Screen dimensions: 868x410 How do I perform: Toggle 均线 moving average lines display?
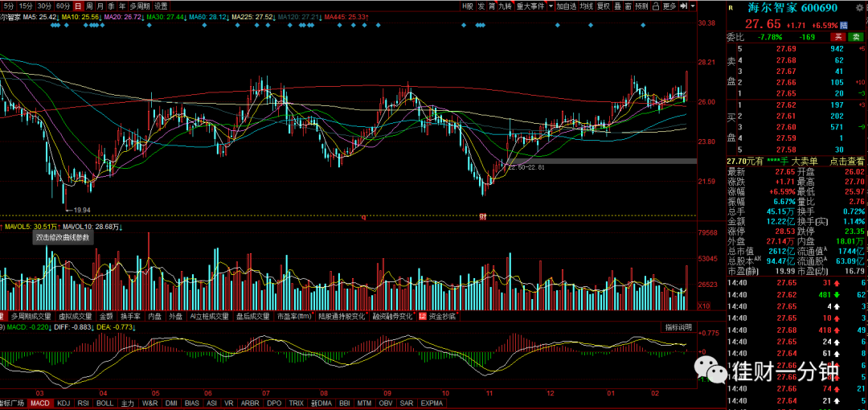click(586, 6)
